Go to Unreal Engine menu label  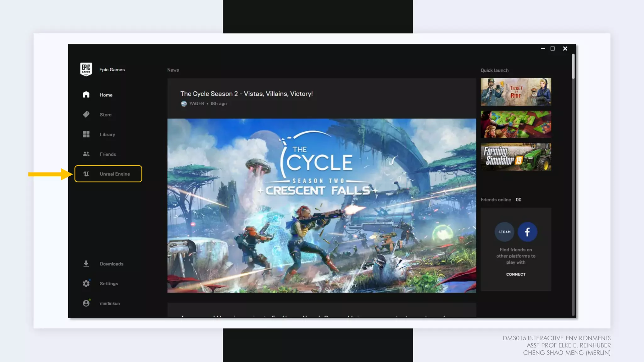pos(115,174)
